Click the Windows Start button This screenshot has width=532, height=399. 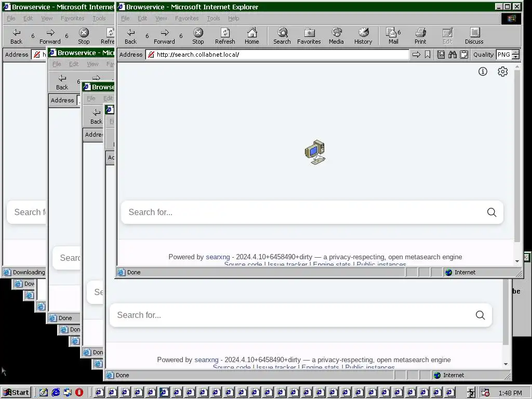click(x=16, y=393)
